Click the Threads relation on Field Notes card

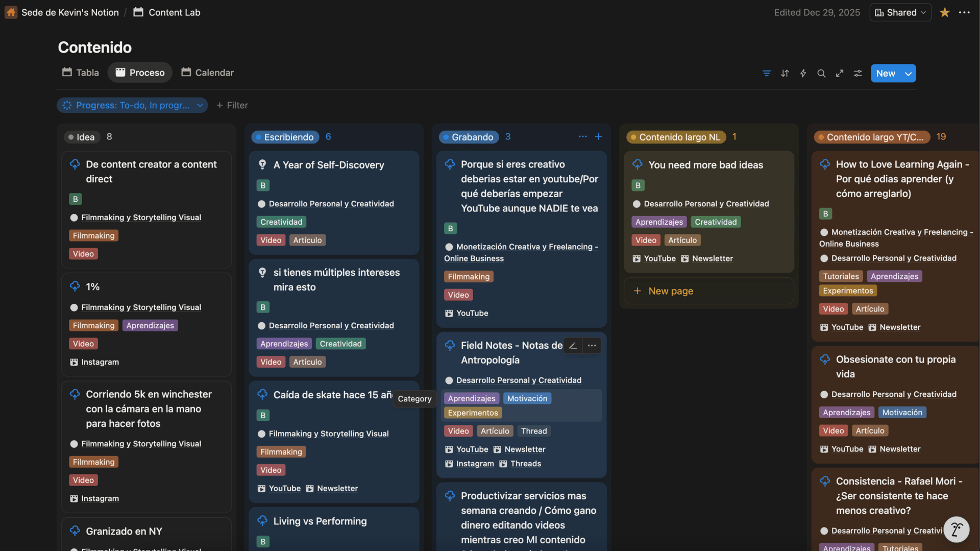(520, 464)
